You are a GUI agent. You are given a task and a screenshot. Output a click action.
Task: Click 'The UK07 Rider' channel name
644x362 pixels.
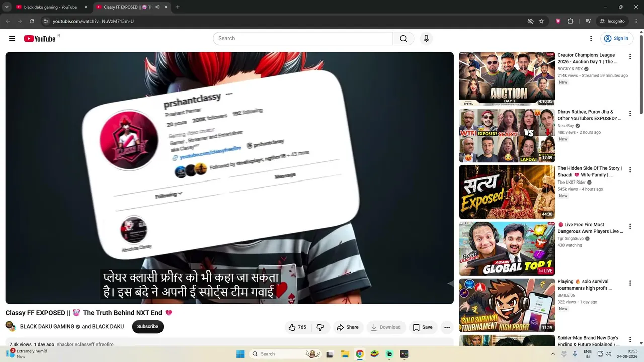(572, 183)
